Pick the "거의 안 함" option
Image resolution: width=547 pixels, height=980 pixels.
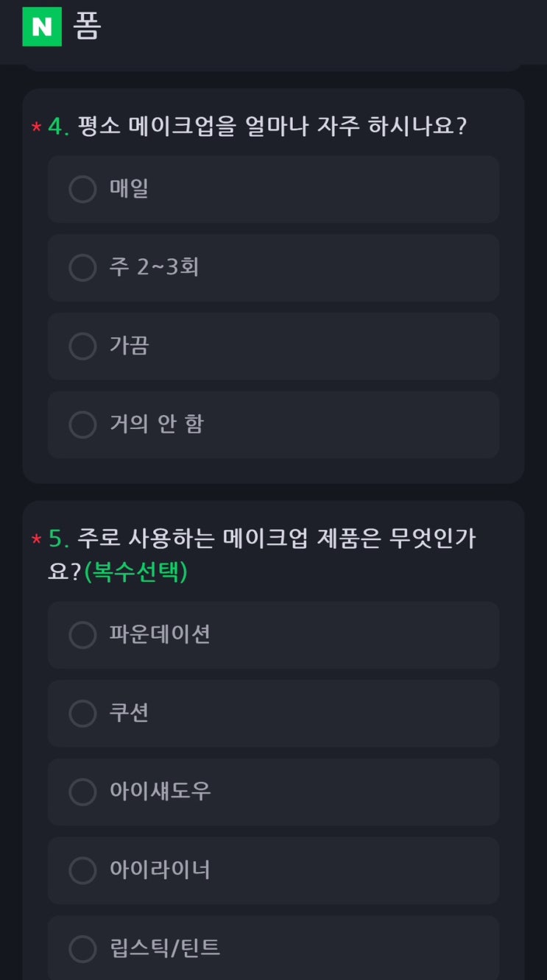click(x=273, y=425)
